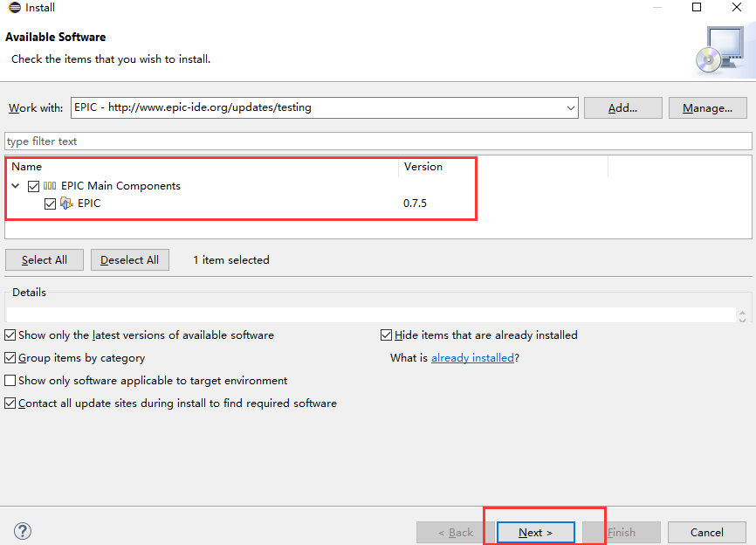Proceed with the Next > button
This screenshot has width=756, height=545.
536,533
